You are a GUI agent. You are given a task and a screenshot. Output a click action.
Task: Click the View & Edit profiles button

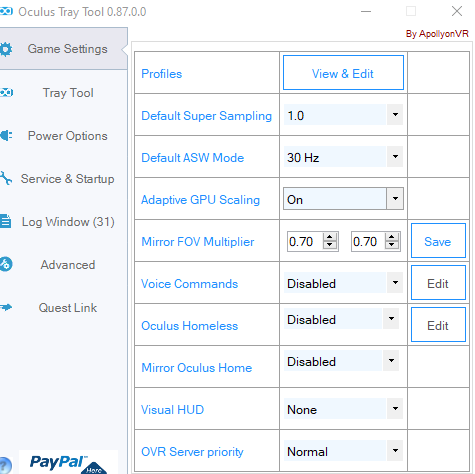pyautogui.click(x=343, y=73)
